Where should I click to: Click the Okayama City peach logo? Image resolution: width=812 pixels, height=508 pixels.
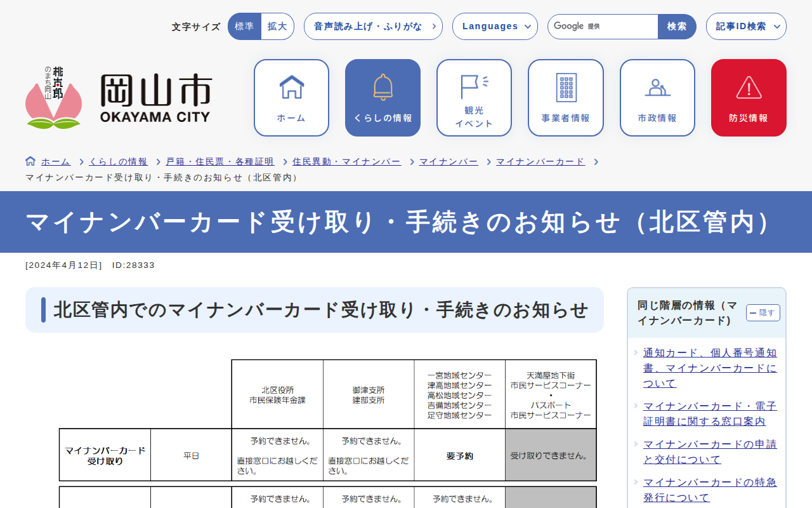53,98
